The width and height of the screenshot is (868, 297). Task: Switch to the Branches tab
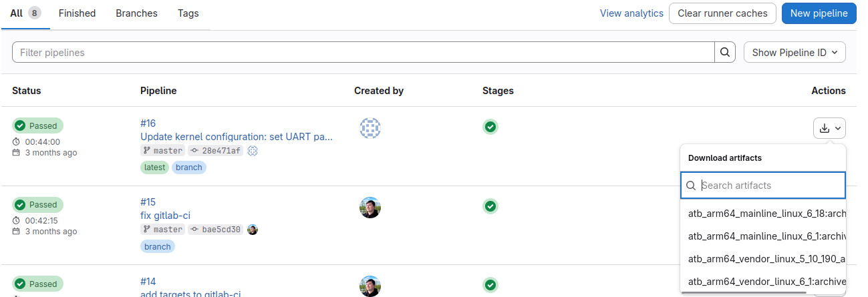(x=136, y=13)
